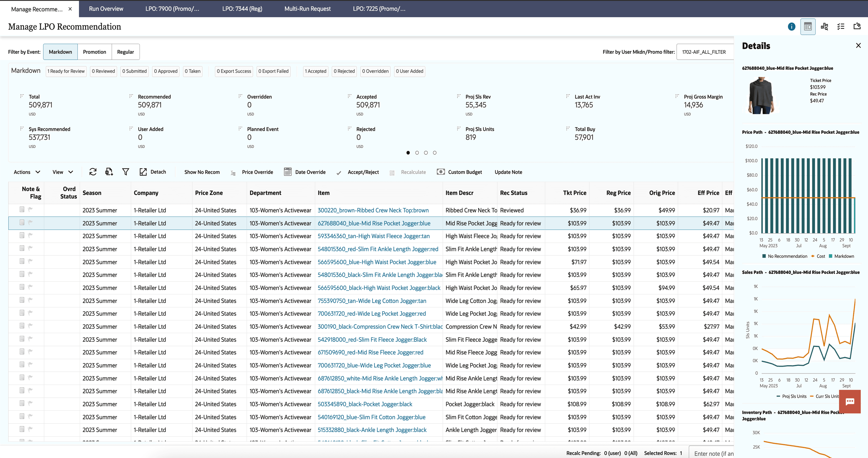Open the table filter funnel icon
Image resolution: width=868 pixels, height=458 pixels.
pyautogui.click(x=125, y=172)
